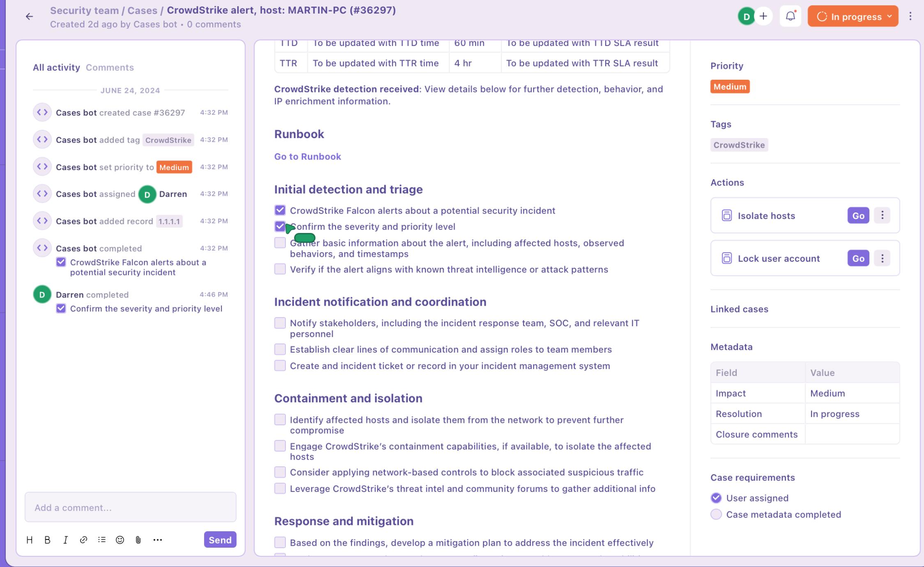Click the heading format icon in comment toolbar
The width and height of the screenshot is (924, 567).
coord(30,540)
